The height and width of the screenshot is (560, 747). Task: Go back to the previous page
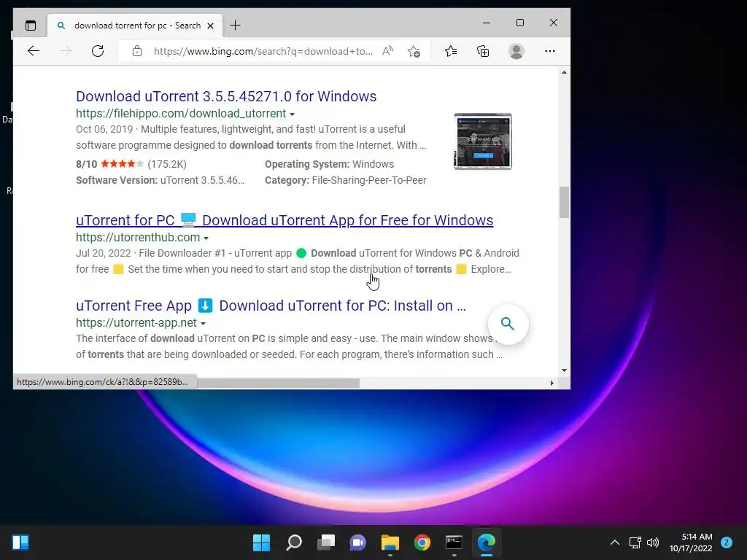[34, 51]
